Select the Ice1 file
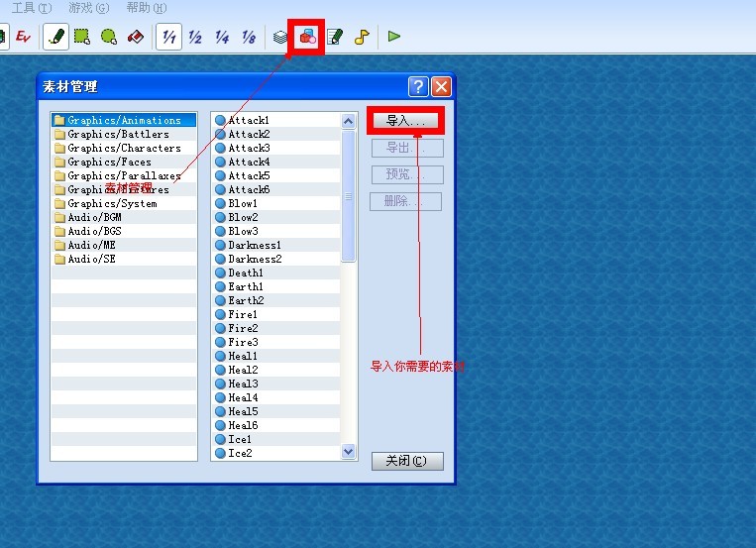 tap(275, 439)
